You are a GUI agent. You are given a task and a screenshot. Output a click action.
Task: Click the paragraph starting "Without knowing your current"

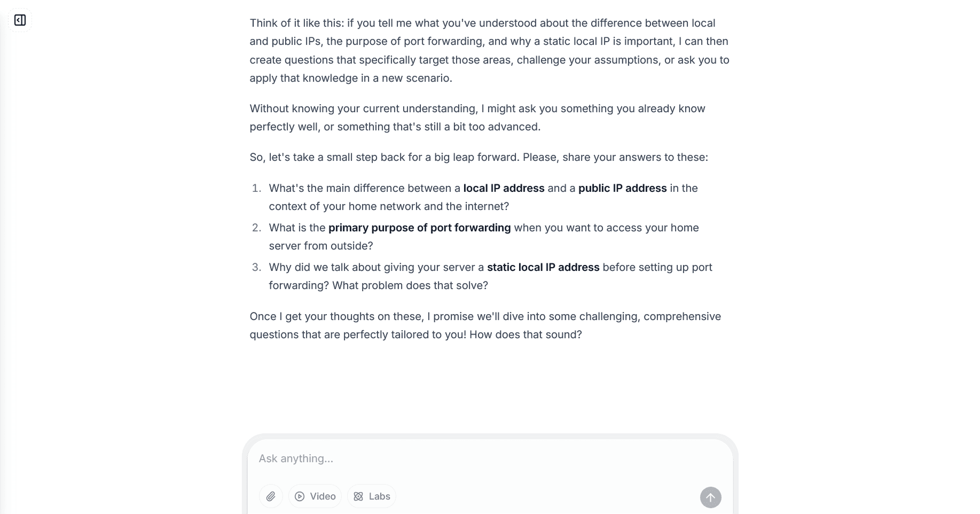tap(477, 118)
